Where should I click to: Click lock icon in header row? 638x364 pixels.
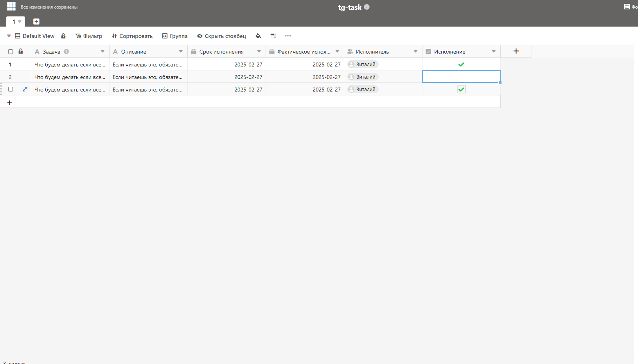pos(21,51)
